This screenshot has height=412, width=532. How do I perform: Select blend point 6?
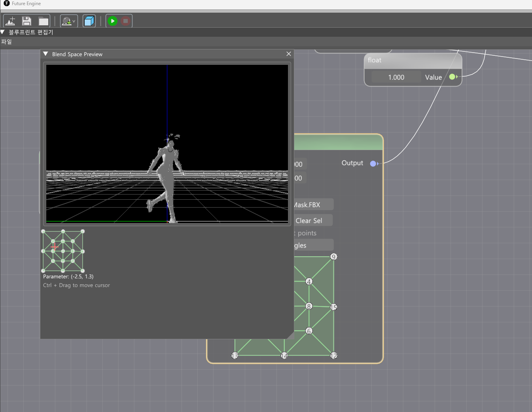click(309, 331)
